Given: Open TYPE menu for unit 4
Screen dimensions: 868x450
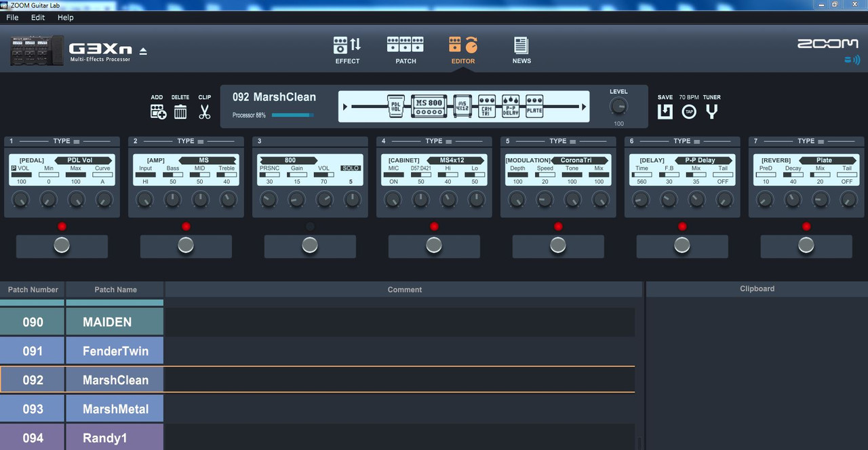Looking at the screenshot, I should (x=439, y=141).
